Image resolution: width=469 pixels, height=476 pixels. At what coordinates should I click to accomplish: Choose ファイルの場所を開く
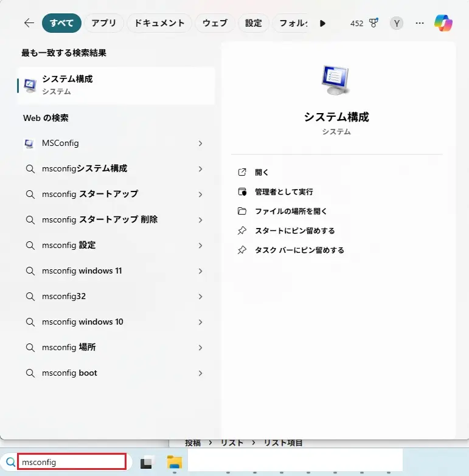click(291, 211)
